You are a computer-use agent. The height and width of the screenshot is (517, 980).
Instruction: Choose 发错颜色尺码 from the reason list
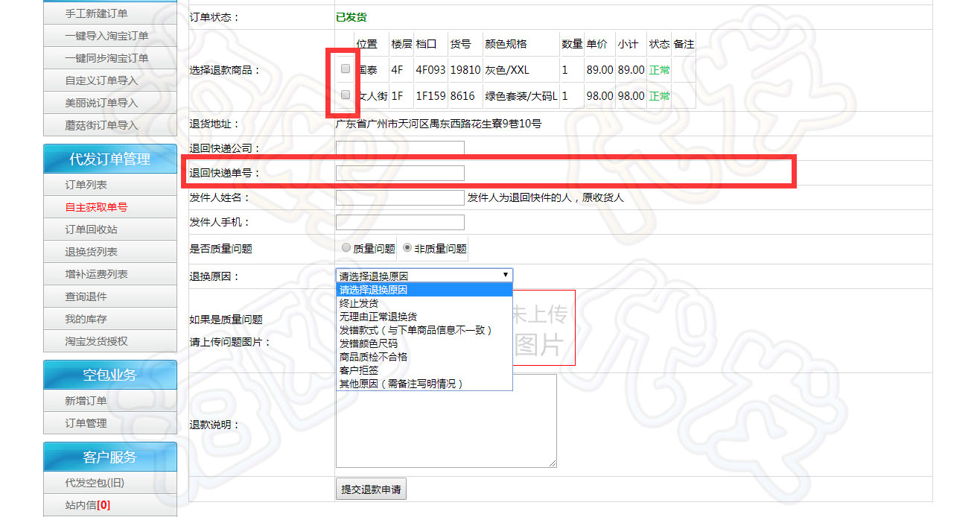[x=369, y=343]
